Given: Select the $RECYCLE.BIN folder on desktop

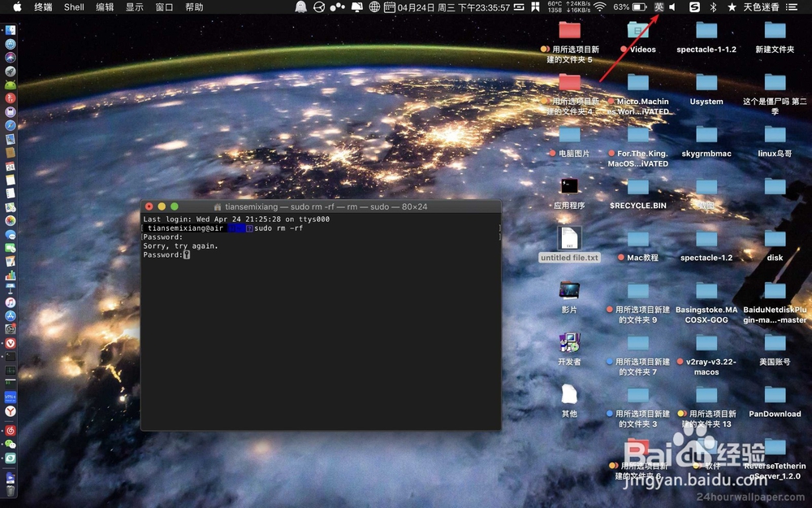Looking at the screenshot, I should 638,193.
